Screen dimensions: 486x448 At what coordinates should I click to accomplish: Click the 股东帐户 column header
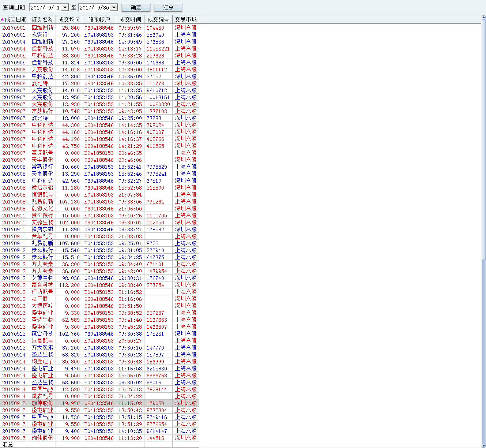point(99,19)
